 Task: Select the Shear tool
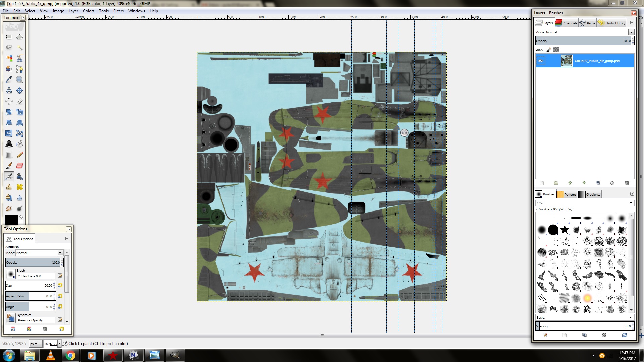tap(9, 123)
